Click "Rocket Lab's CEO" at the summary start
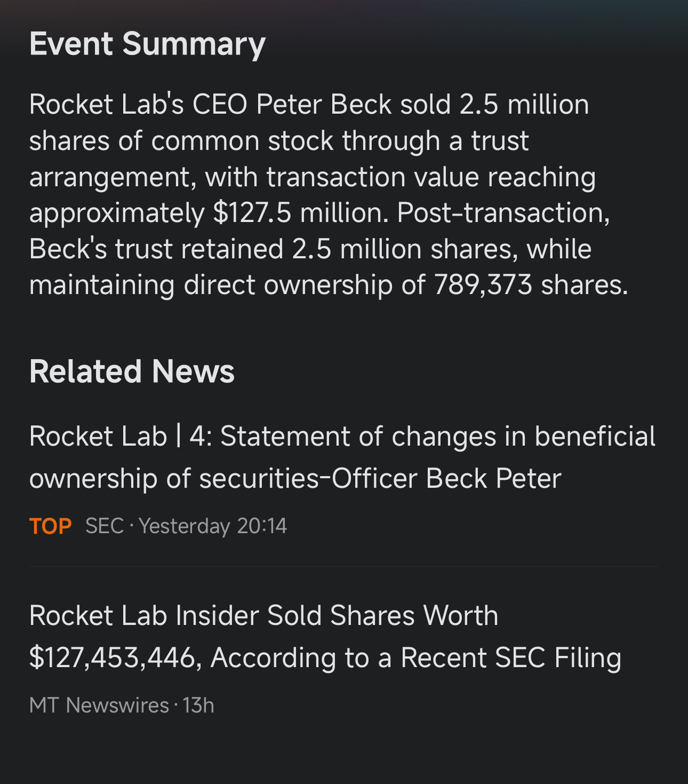The height and width of the screenshot is (784, 688). (138, 104)
